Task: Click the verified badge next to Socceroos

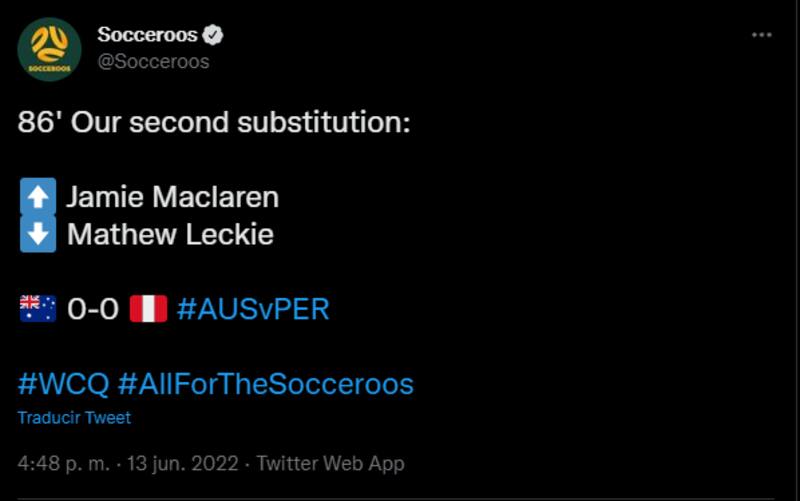Action: tap(213, 35)
